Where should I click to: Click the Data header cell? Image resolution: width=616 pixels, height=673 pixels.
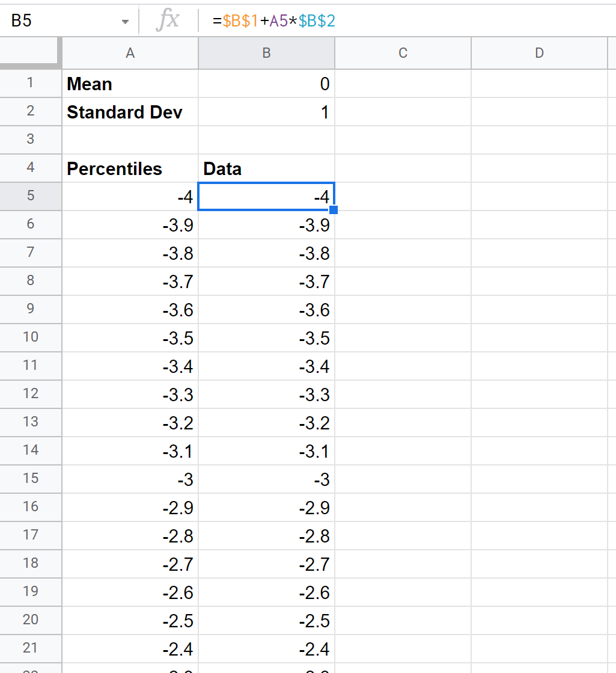(x=266, y=168)
